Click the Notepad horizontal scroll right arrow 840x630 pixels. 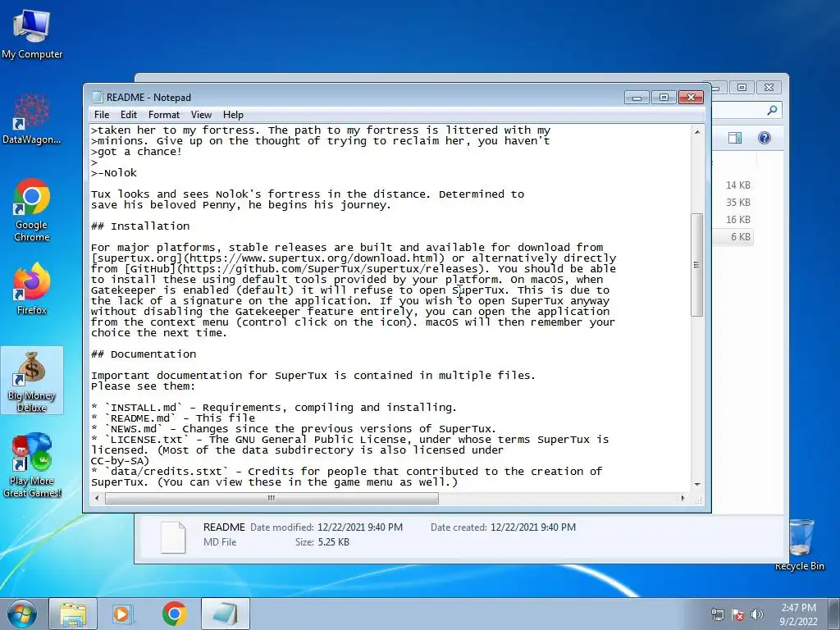682,498
